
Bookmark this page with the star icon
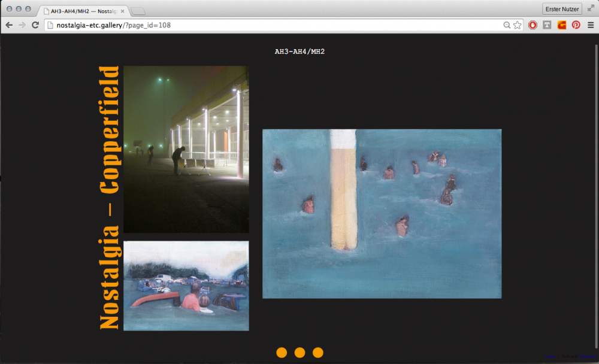[518, 25]
